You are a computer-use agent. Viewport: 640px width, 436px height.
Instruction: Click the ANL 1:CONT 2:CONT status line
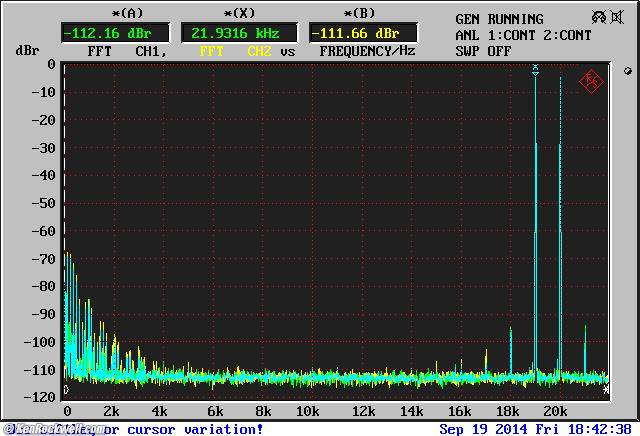point(523,35)
